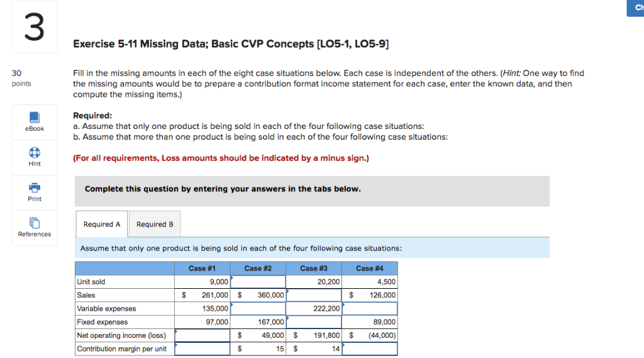The height and width of the screenshot is (358, 644).
Task: Click Case #1 Contribution margin per unit input
Action: tap(203, 349)
